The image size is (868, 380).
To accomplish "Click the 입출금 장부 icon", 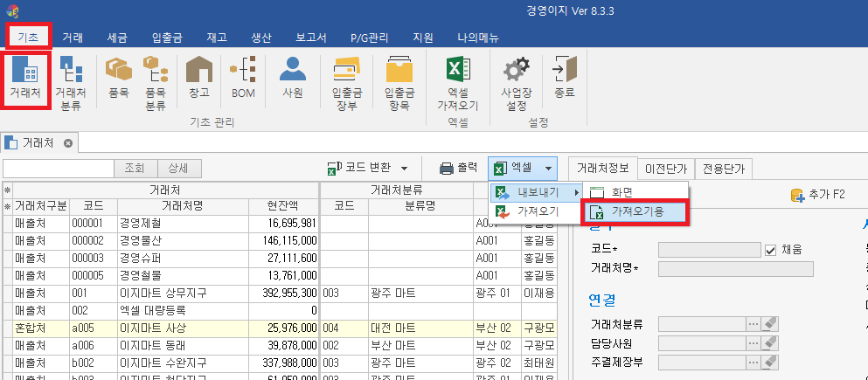I will point(347,80).
